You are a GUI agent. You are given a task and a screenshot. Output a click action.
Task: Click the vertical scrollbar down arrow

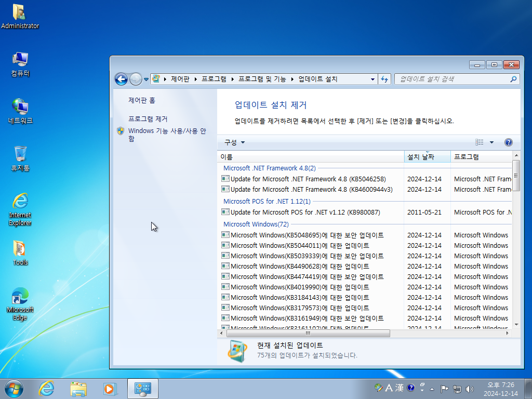coord(516,325)
